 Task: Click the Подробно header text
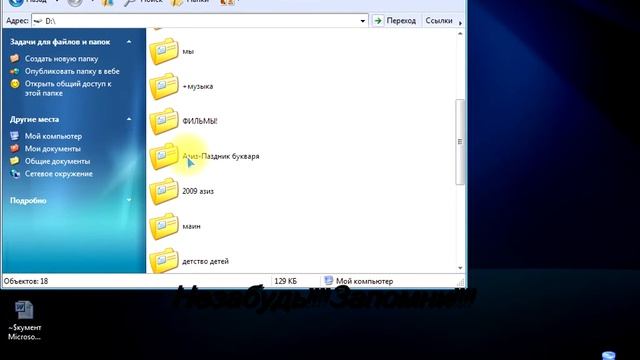point(28,201)
